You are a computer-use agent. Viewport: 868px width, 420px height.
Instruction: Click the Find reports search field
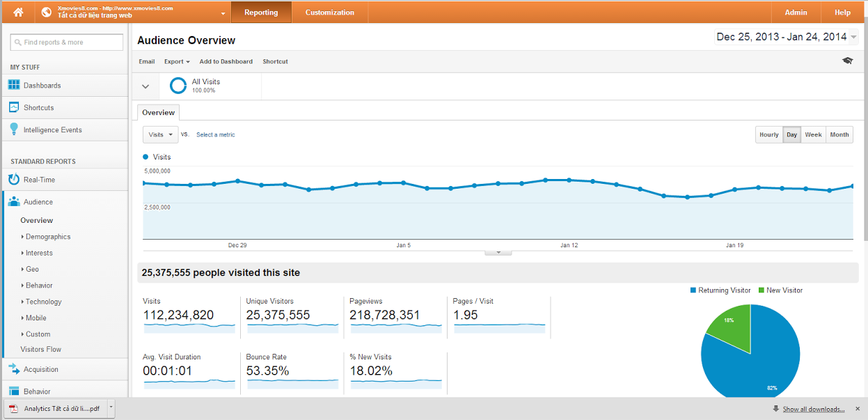point(67,42)
